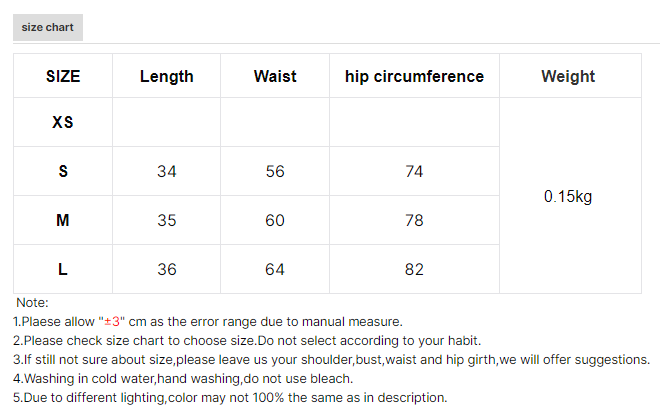660x416 pixels.
Task: Select the S size row label
Action: click(63, 172)
